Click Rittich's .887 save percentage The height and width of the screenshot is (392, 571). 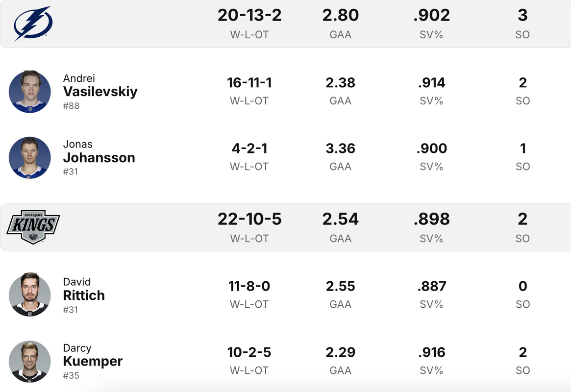431,286
